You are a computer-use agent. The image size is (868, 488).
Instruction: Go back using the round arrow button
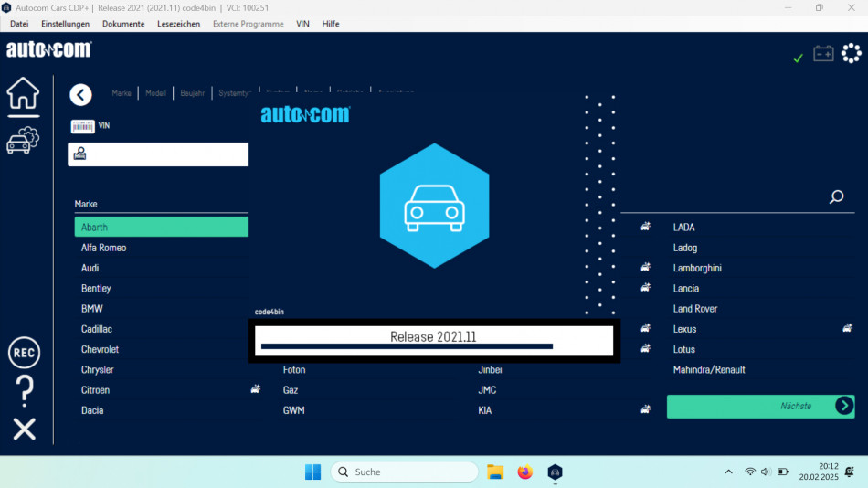80,95
